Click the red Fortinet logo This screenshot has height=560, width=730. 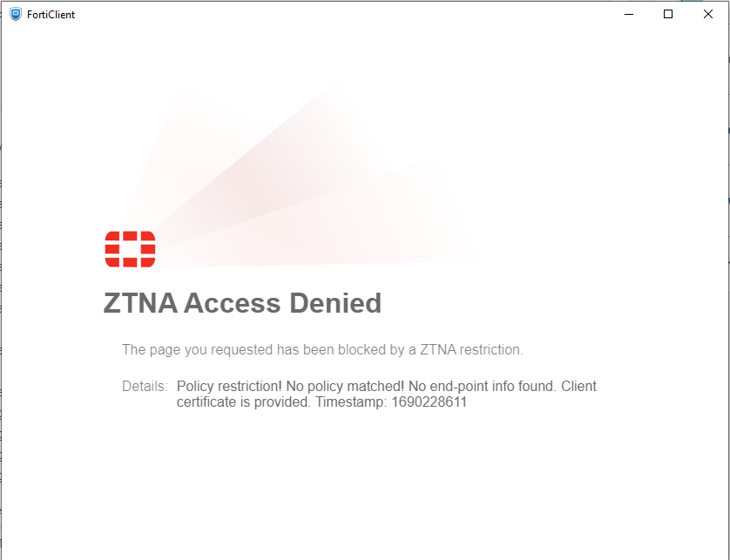click(130, 249)
